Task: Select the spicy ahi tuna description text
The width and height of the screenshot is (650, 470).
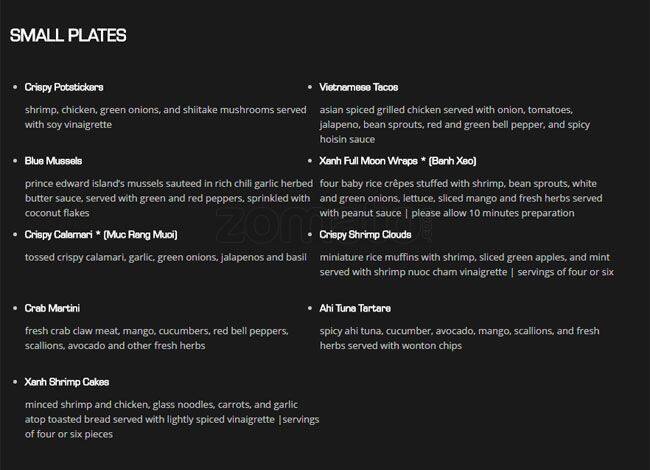Action: pyautogui.click(x=459, y=338)
